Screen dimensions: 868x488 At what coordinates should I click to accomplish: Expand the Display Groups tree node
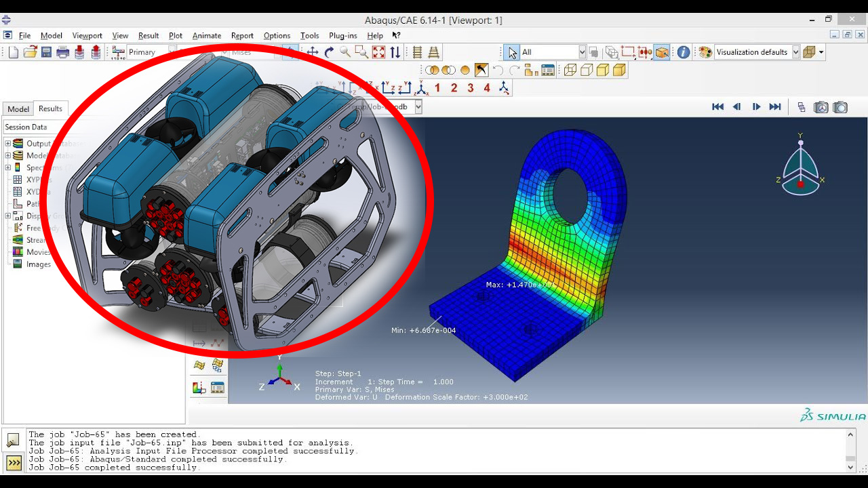click(8, 216)
